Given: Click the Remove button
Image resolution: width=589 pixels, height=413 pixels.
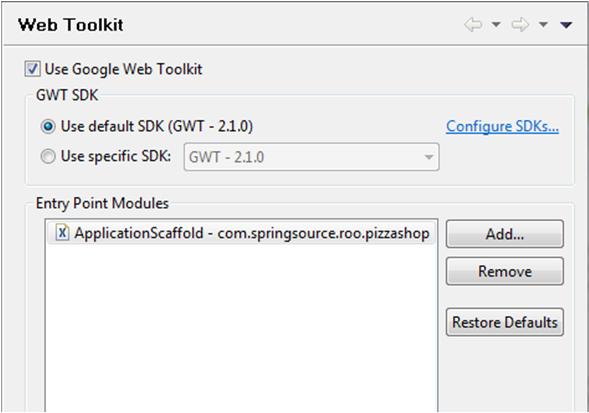Looking at the screenshot, I should 505,271.
